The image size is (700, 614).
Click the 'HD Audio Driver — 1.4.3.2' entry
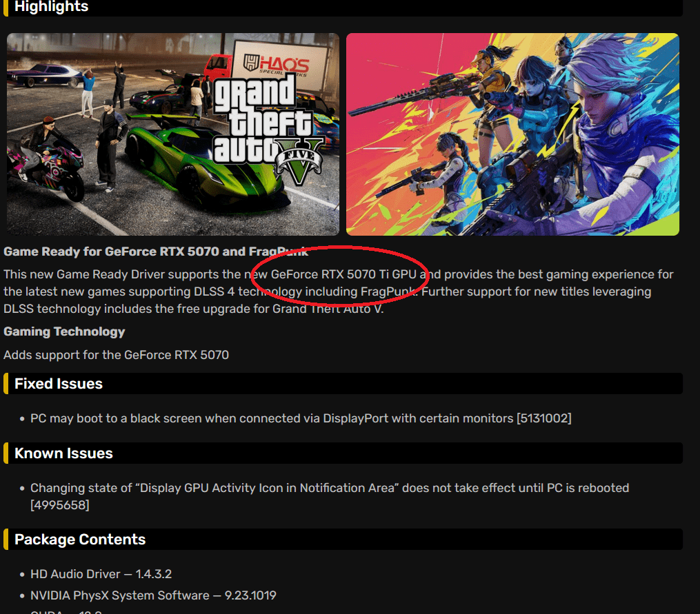[101, 574]
